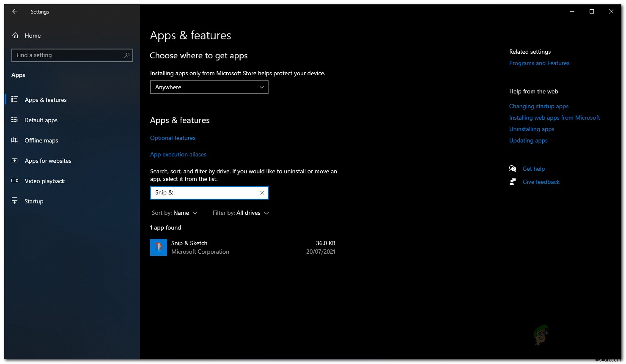Image resolution: width=626 pixels, height=364 pixels.
Task: Open the Optional features link
Action: pos(173,137)
